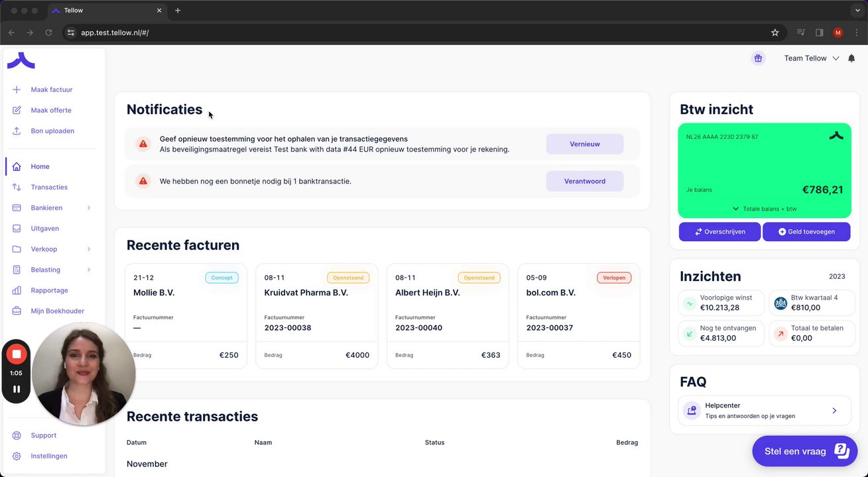Select Home in the sidebar
The image size is (868, 477).
coord(40,166)
